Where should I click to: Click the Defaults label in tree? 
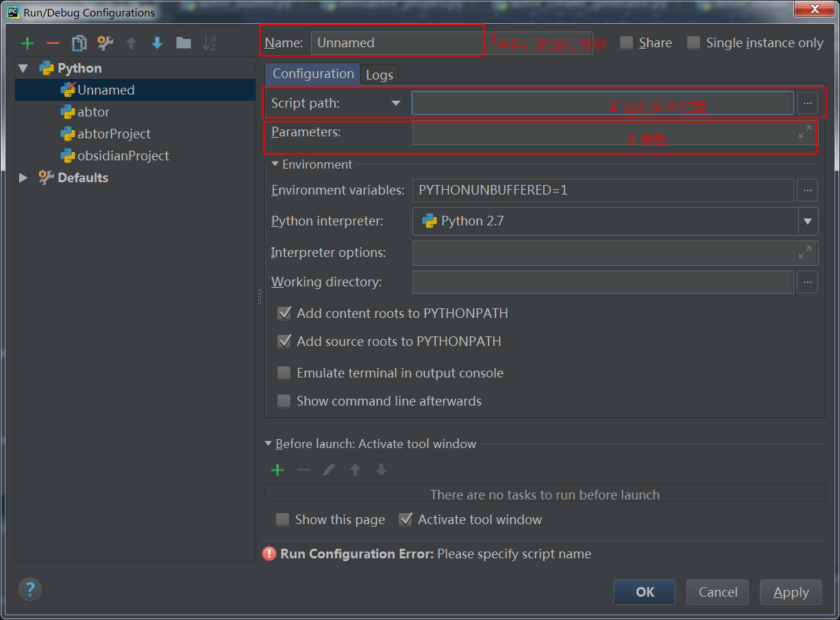83,177
